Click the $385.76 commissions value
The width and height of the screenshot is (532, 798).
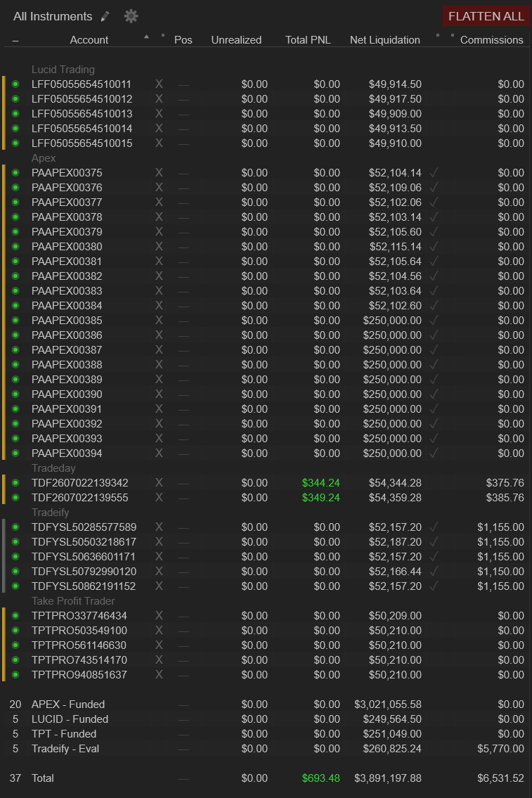click(505, 497)
